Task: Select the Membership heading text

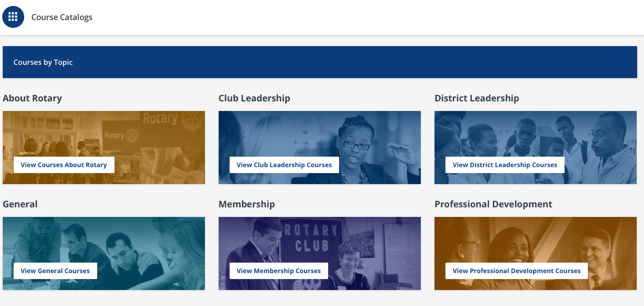Action: click(x=246, y=204)
